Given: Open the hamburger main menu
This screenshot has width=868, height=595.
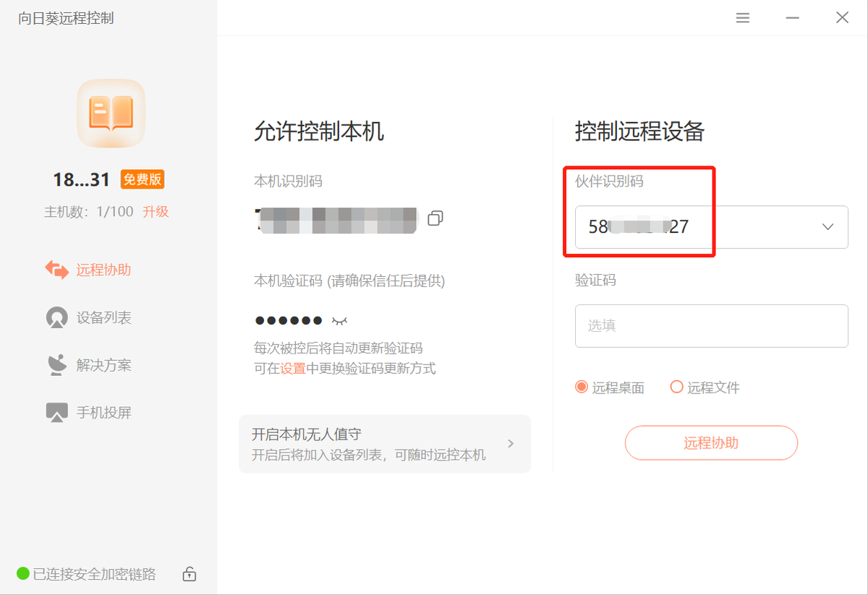Looking at the screenshot, I should pos(743,18).
